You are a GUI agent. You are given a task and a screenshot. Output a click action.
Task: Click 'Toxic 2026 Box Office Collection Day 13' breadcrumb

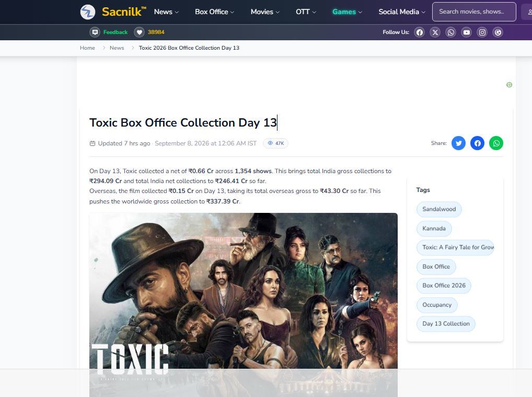(189, 48)
